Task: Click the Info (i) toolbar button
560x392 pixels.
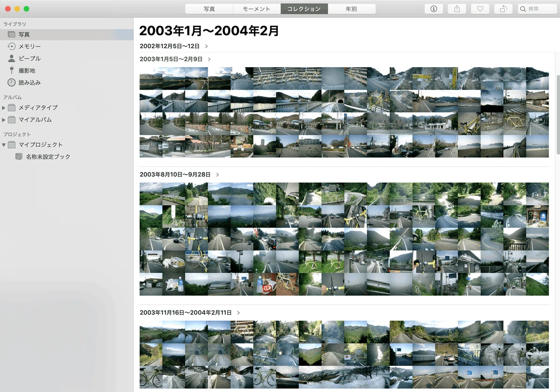Action: (x=434, y=9)
